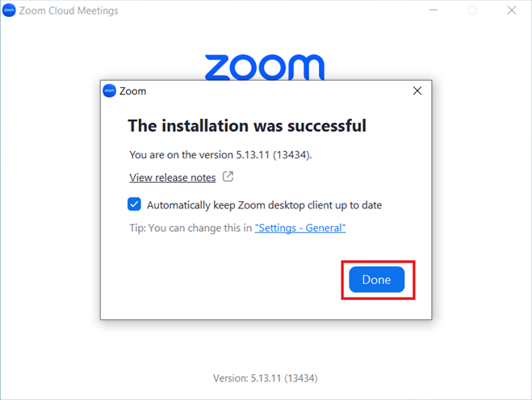Click the "Automatically keep Zoom desktop client up to date" label
The image size is (532, 400).
click(264, 205)
